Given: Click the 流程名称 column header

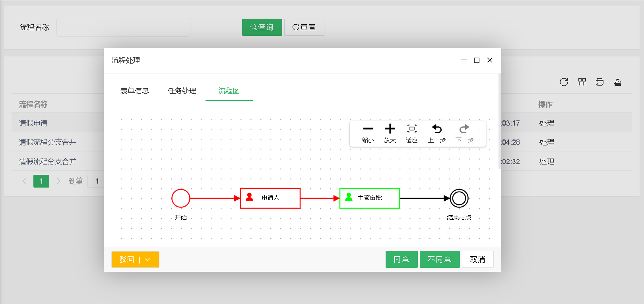Looking at the screenshot, I should (33, 104).
